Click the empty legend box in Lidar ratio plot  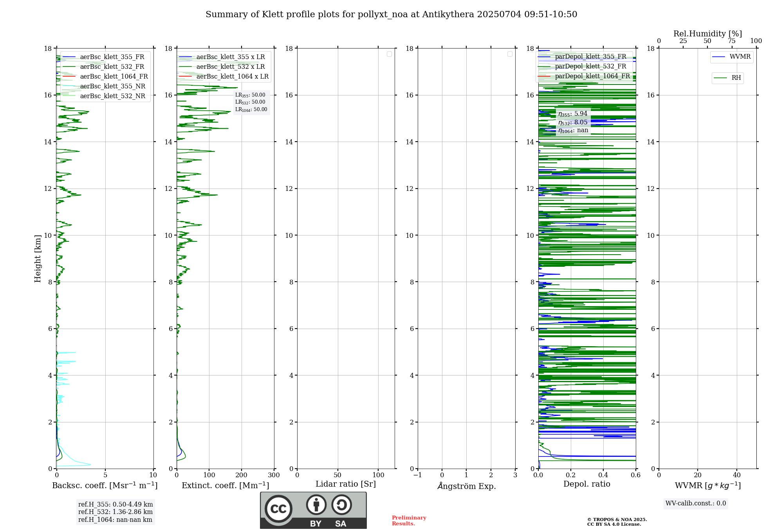point(389,54)
